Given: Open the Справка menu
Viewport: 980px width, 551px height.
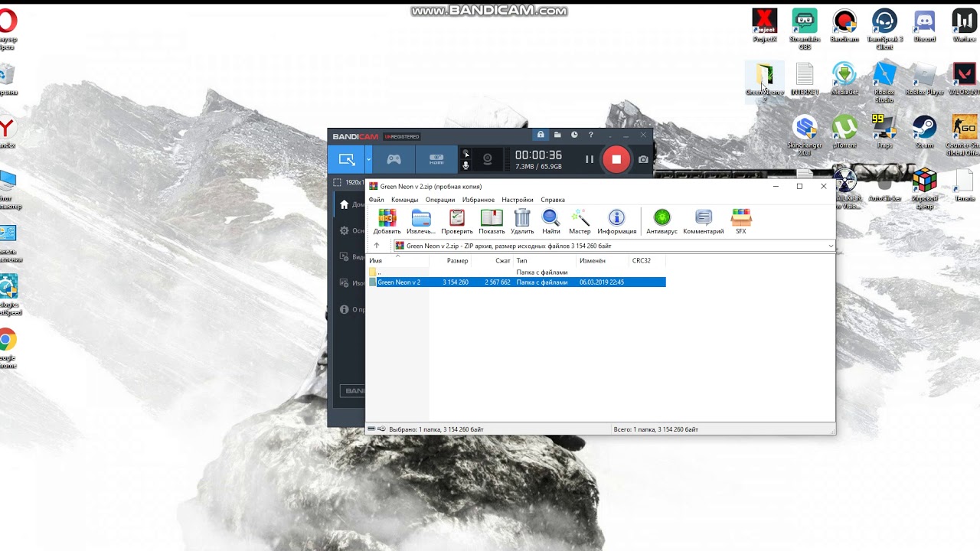Looking at the screenshot, I should click(x=553, y=200).
